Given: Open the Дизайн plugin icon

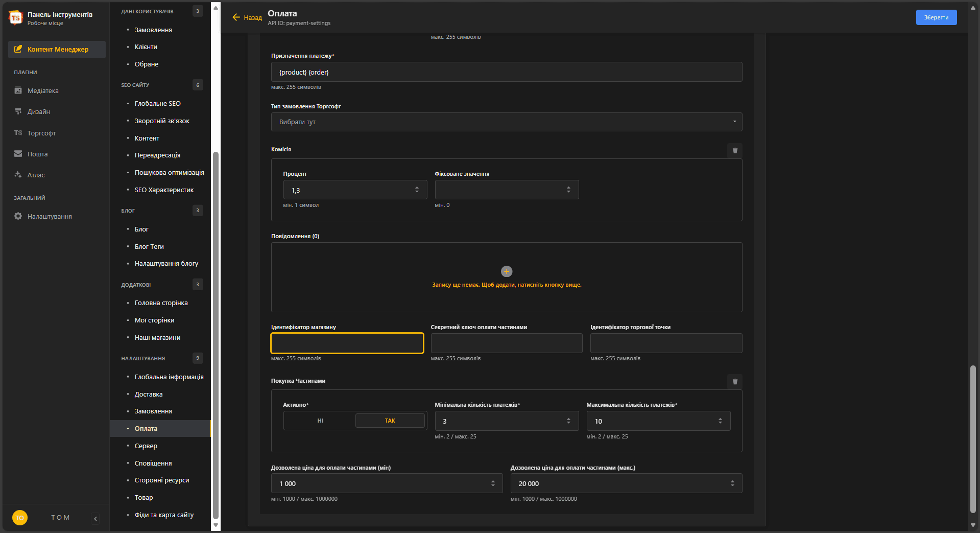Looking at the screenshot, I should [x=18, y=111].
